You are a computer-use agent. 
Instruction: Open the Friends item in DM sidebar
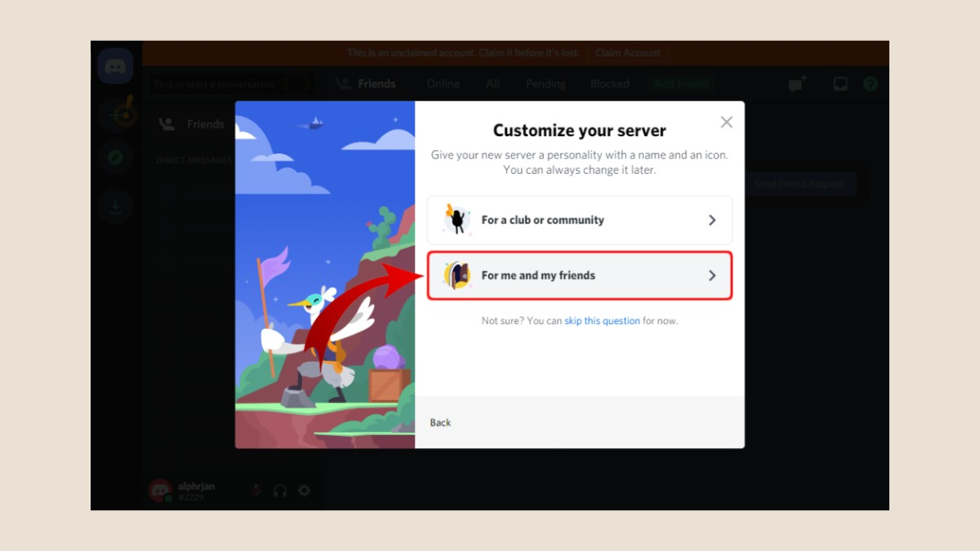tap(193, 124)
